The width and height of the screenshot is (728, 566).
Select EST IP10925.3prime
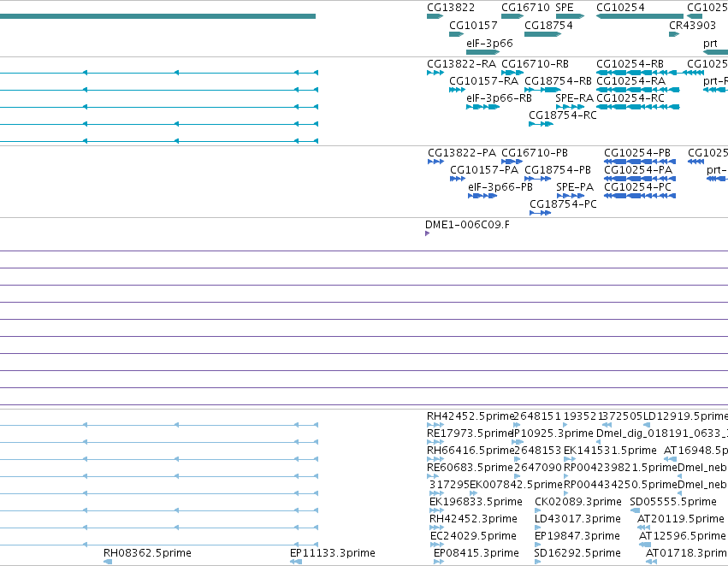[553, 433]
